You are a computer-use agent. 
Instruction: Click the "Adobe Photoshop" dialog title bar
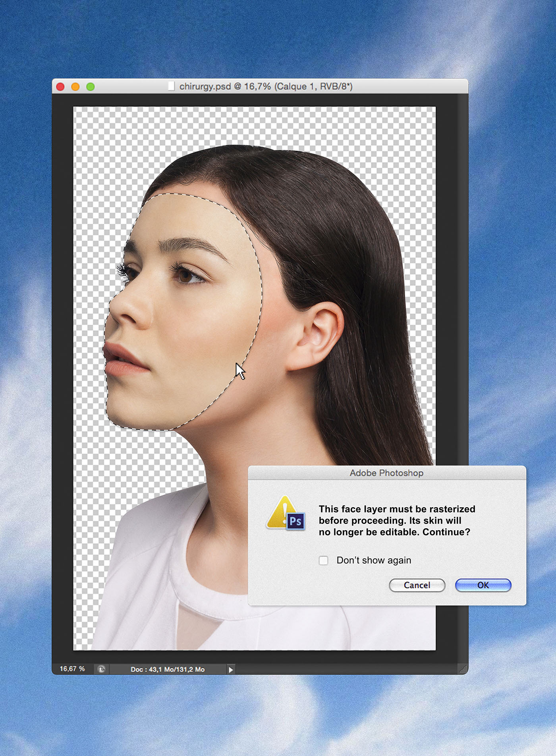[387, 473]
